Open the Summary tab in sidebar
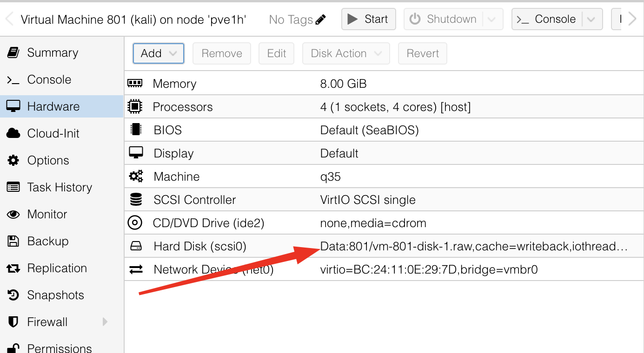 pos(53,52)
